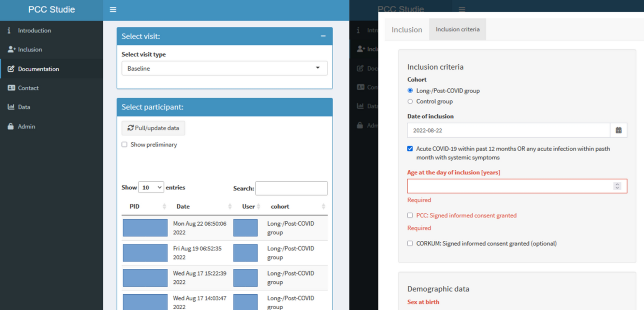This screenshot has height=310, width=644.
Task: Open the Documentation menu item
Action: [x=38, y=69]
